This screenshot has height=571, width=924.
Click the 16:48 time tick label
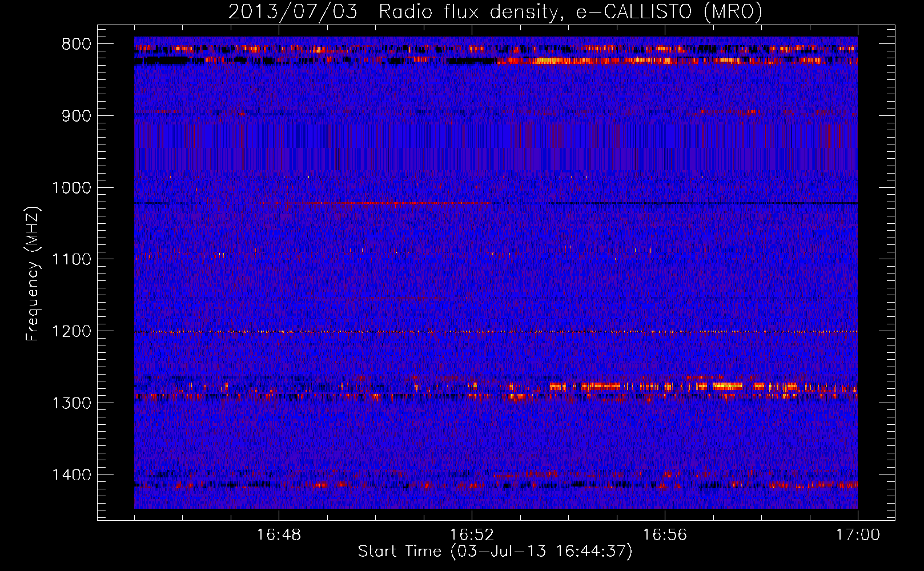tap(279, 535)
